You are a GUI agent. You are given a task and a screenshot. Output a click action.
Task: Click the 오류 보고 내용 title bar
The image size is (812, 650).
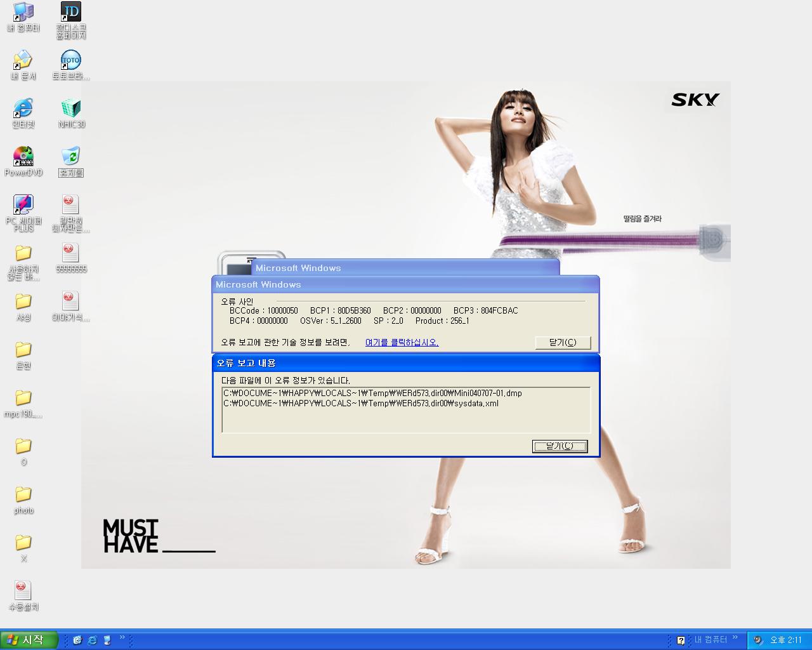click(x=406, y=363)
